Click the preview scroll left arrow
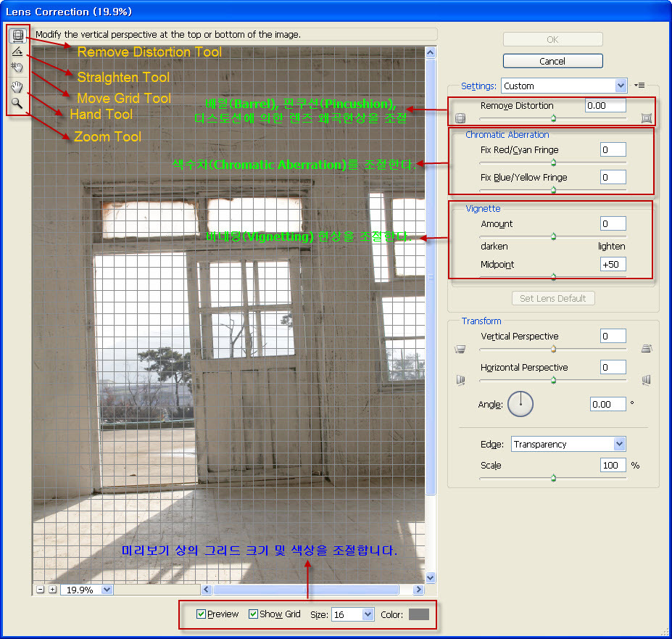672x639 pixels. [x=207, y=590]
